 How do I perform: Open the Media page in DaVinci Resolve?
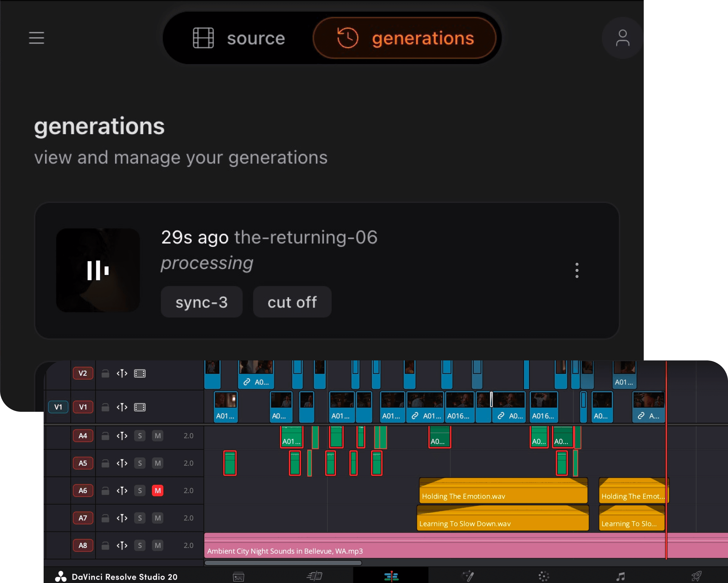point(238,576)
